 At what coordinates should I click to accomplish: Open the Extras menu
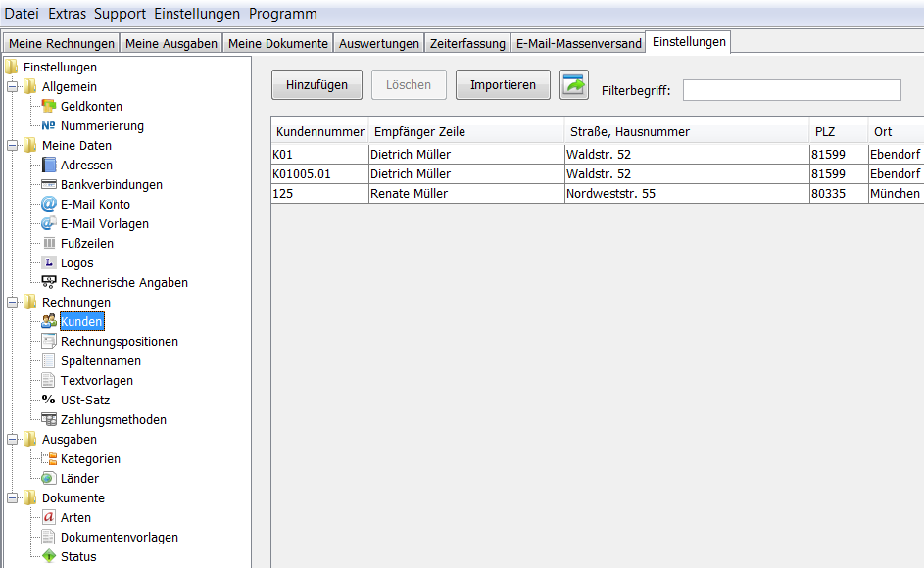click(x=66, y=14)
